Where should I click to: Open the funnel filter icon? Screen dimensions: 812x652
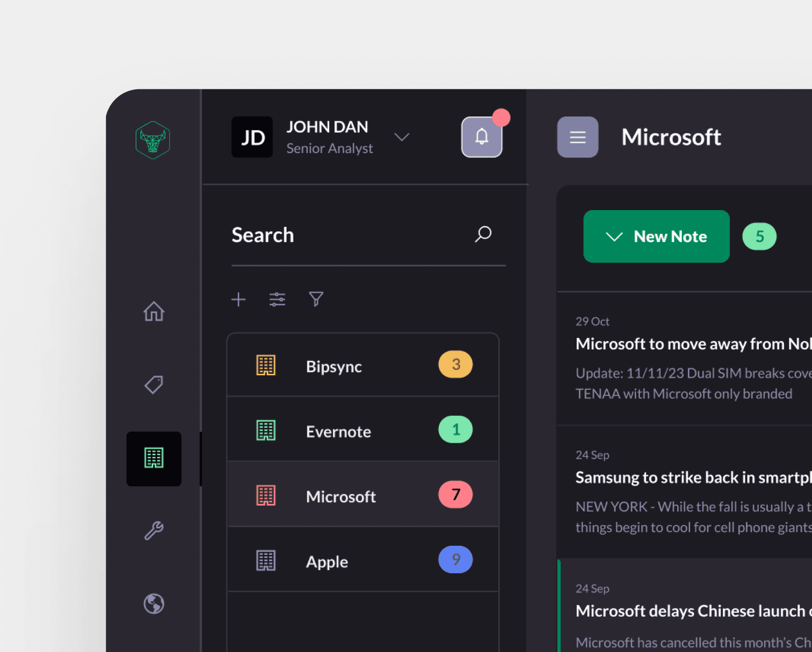click(x=316, y=299)
